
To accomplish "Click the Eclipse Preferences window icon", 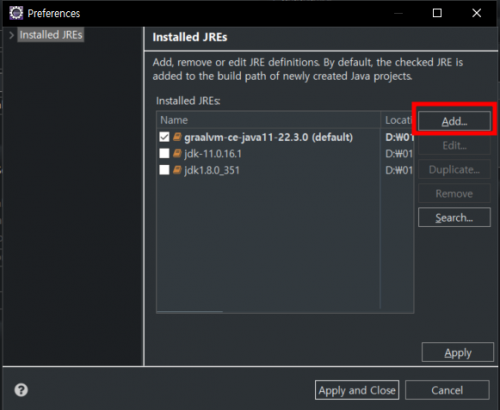I will (16, 13).
